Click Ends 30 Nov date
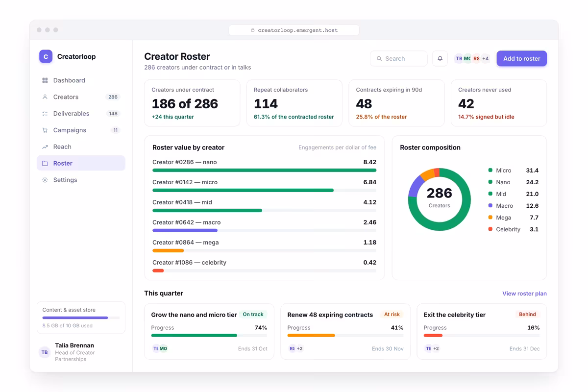 point(388,349)
